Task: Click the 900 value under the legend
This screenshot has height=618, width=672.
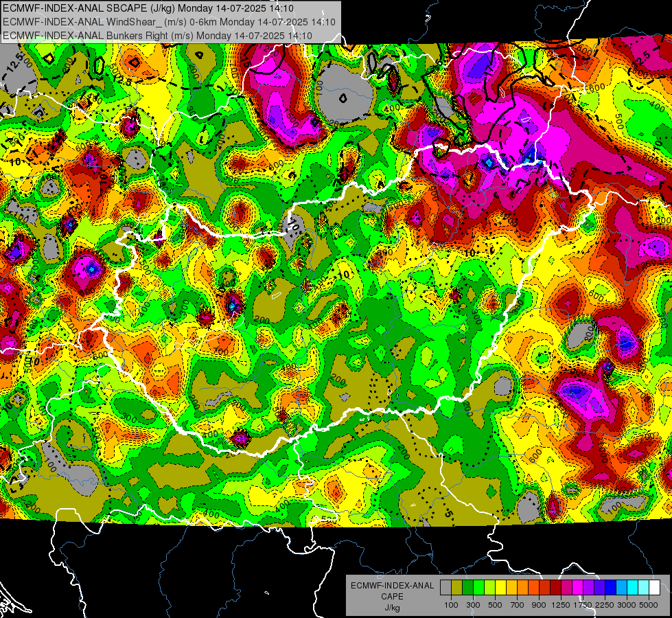Action: click(539, 605)
